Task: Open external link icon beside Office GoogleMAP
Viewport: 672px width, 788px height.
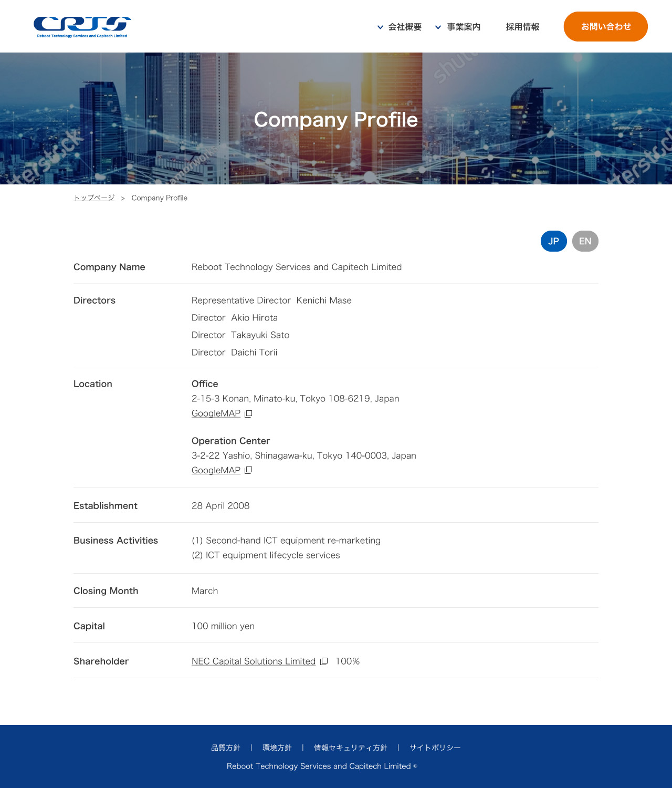Action: pos(248,414)
